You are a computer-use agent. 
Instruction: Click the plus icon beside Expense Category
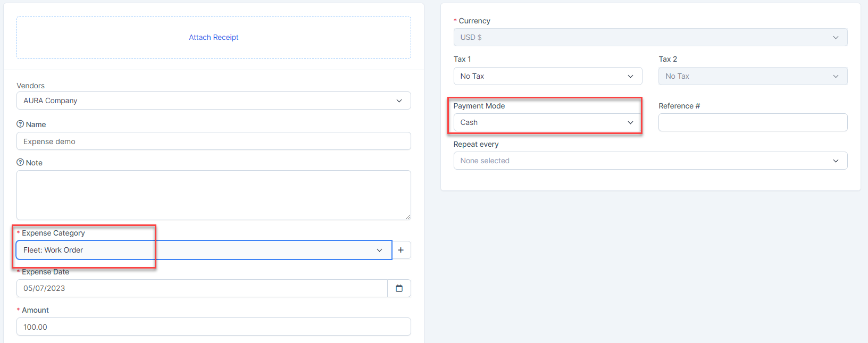click(x=401, y=250)
